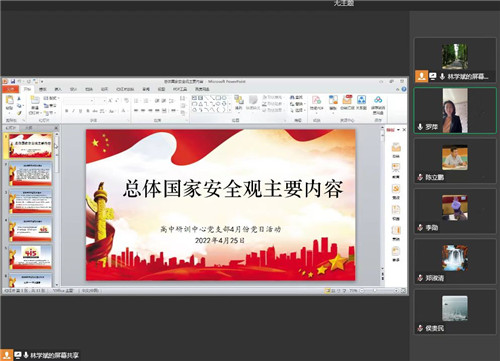Open the orange File tab
The height and width of the screenshot is (361, 500).
(x=10, y=89)
